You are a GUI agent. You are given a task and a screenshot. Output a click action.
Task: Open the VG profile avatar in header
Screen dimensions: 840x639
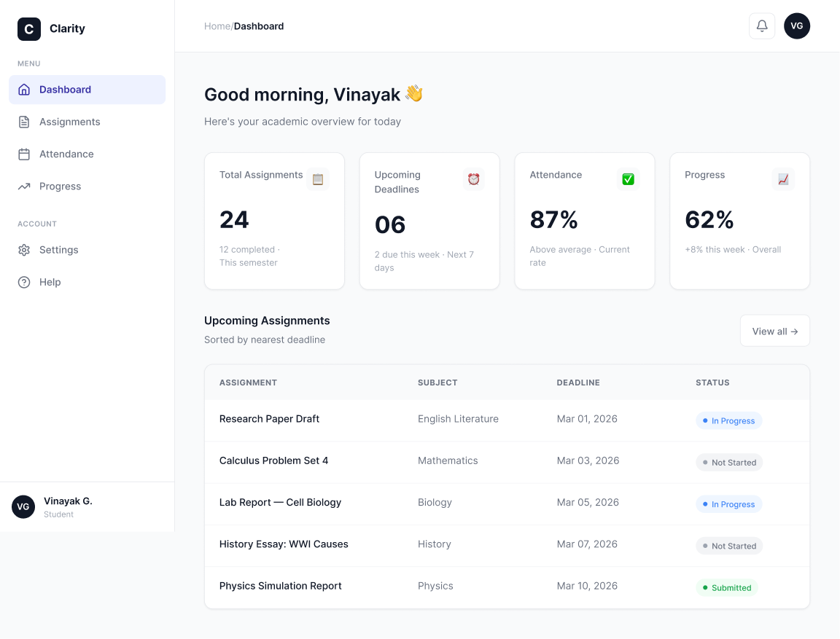[x=796, y=26]
